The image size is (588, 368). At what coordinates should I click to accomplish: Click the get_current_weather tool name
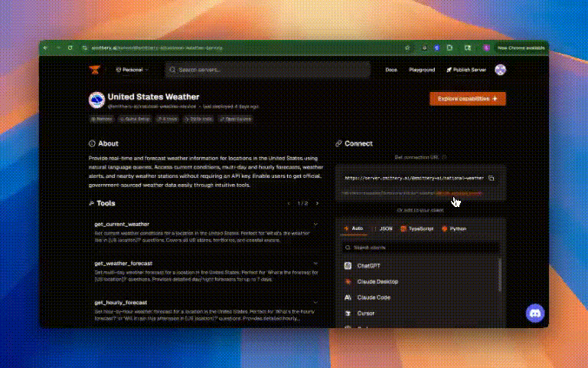122,224
